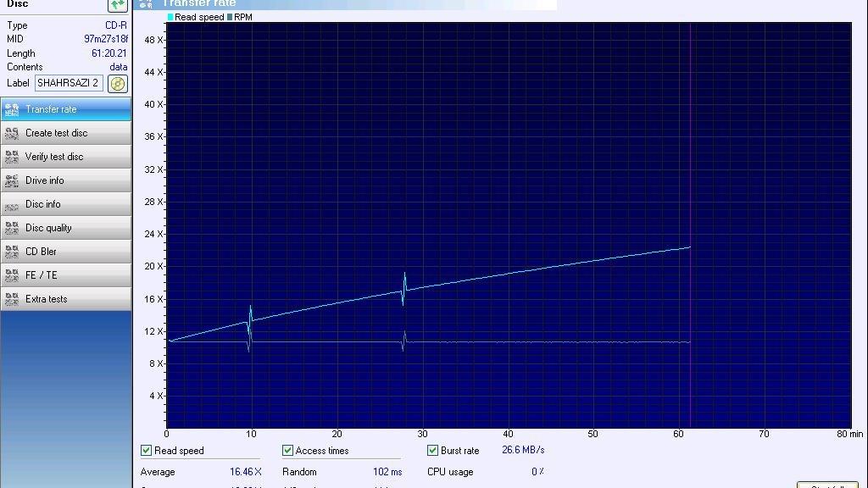This screenshot has width=868, height=488.
Task: Click the yellow disc icon beside the Label field
Action: (x=118, y=83)
